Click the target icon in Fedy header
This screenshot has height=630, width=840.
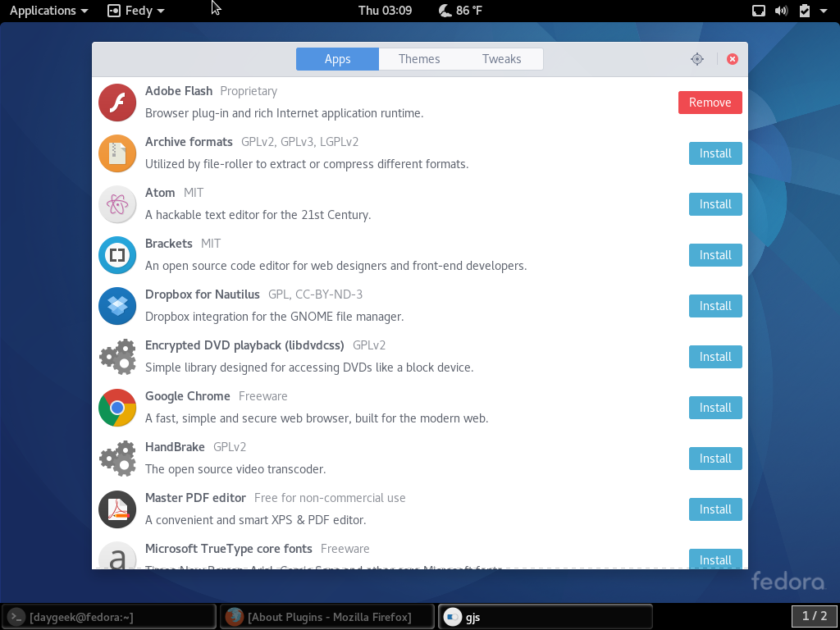tap(697, 59)
